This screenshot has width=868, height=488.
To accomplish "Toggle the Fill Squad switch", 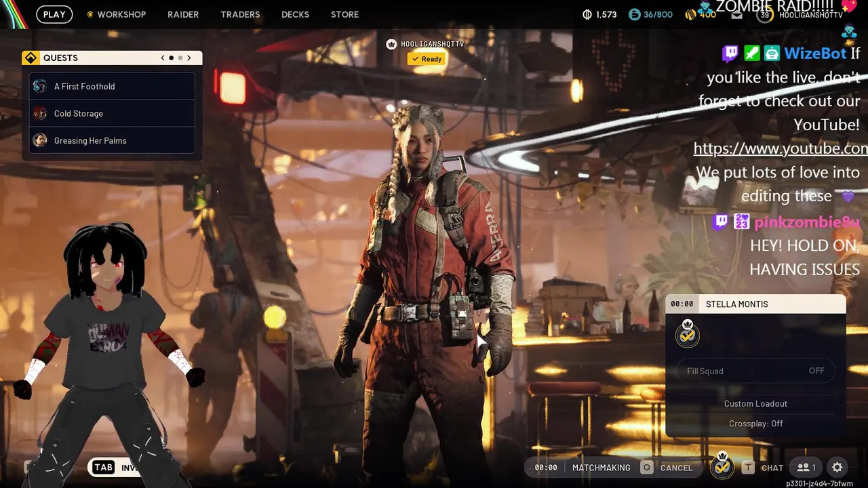I will click(x=755, y=371).
